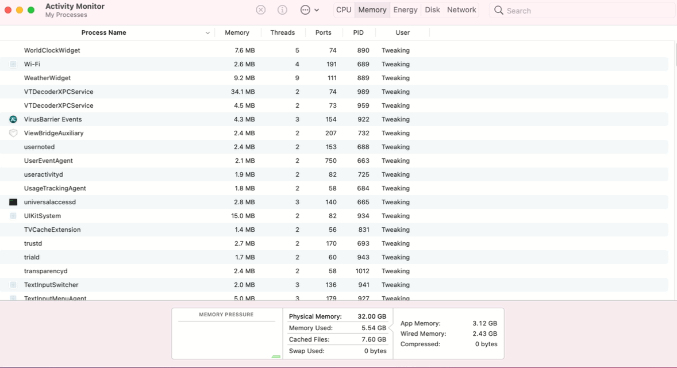Select the VTDecoderXPCService row using 34.1 MB

(334, 92)
